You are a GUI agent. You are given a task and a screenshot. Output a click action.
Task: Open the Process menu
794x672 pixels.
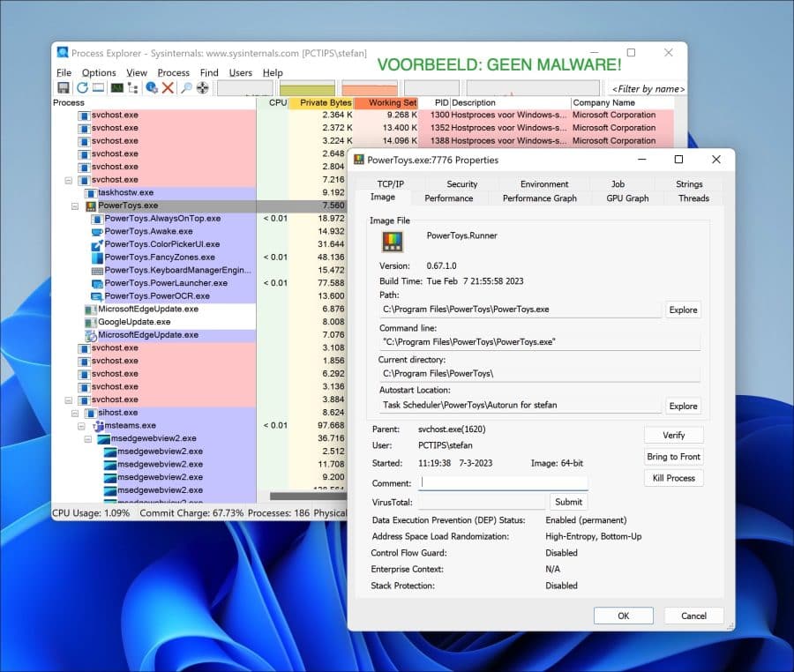[x=173, y=73]
